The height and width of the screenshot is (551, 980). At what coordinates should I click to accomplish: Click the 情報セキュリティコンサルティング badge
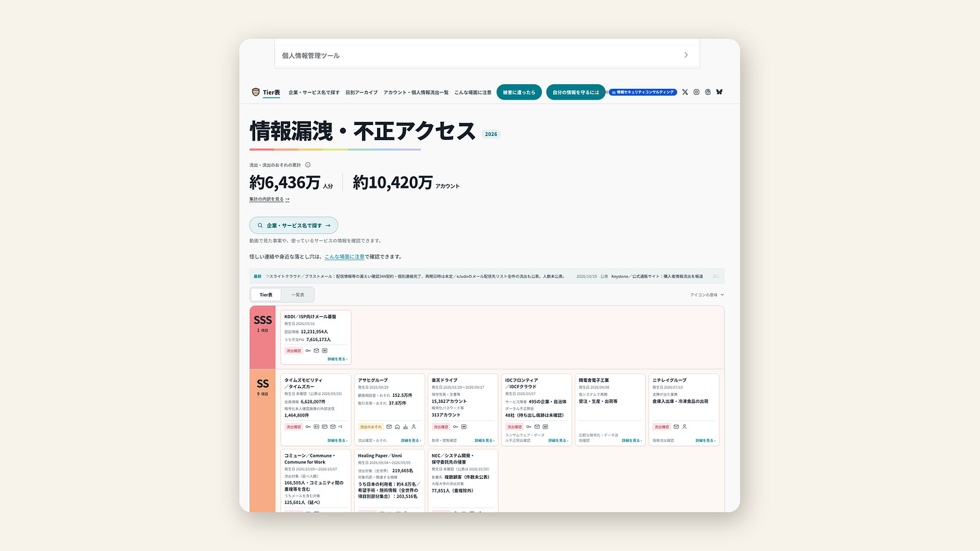(643, 92)
